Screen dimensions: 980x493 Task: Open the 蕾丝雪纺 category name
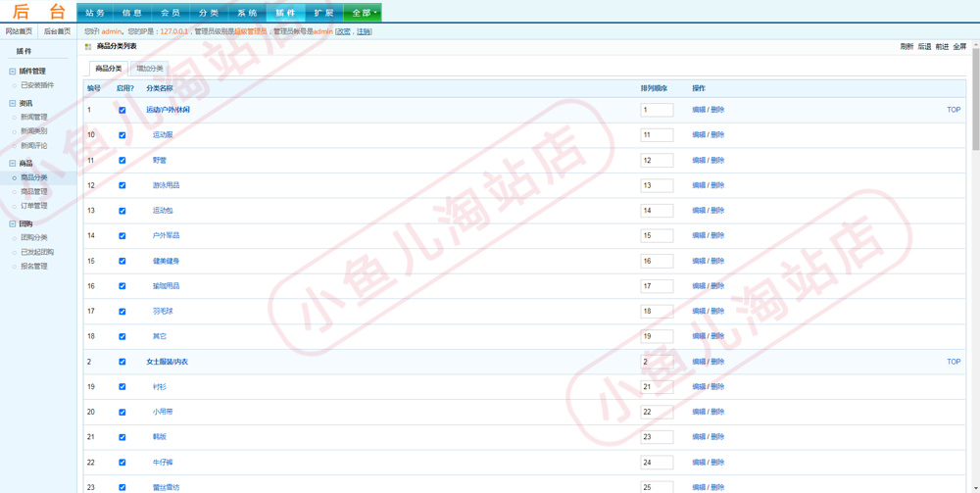[x=167, y=487]
